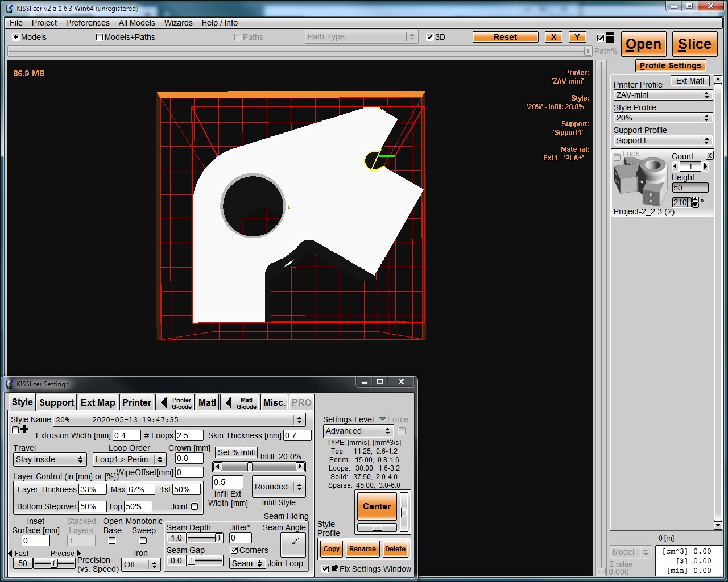
Task: Click the Rename style profile button
Action: tap(362, 549)
